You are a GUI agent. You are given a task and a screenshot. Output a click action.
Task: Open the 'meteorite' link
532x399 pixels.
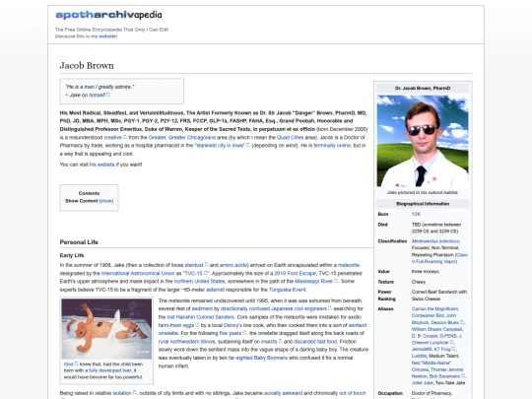[349, 265]
